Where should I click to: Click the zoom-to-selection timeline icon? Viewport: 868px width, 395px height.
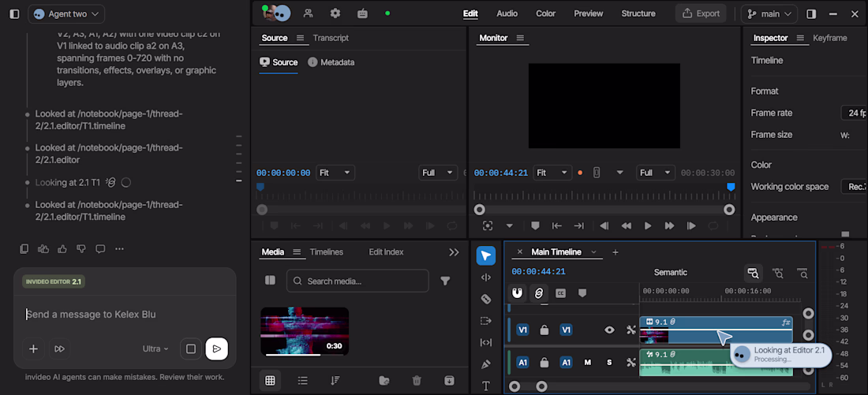(778, 272)
